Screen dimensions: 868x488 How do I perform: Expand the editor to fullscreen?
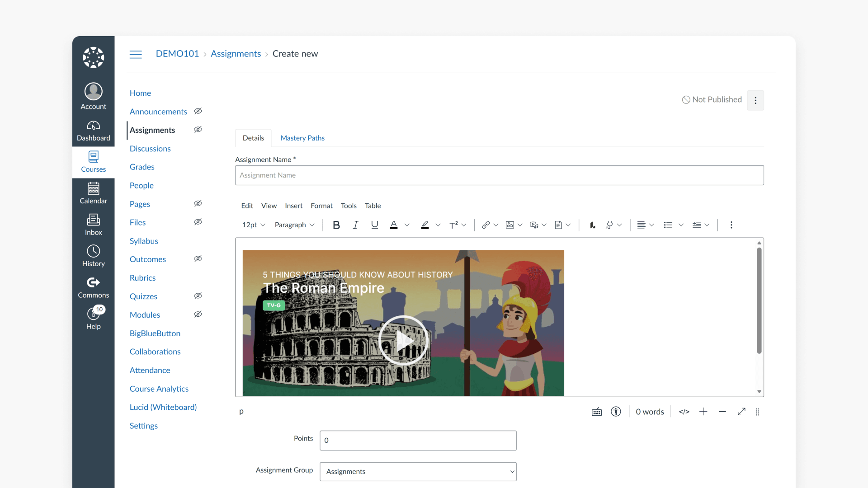(x=741, y=412)
